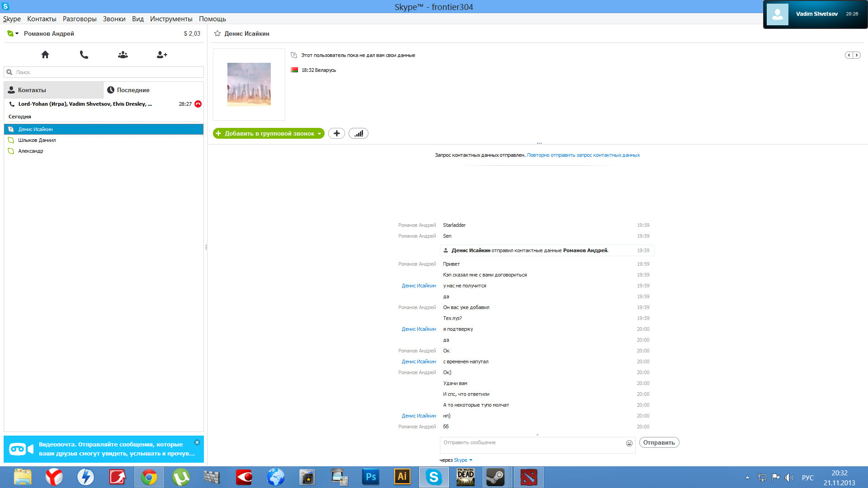Click the Home icon in Skype sidebar
Screen dimensions: 868x488
pos(45,55)
